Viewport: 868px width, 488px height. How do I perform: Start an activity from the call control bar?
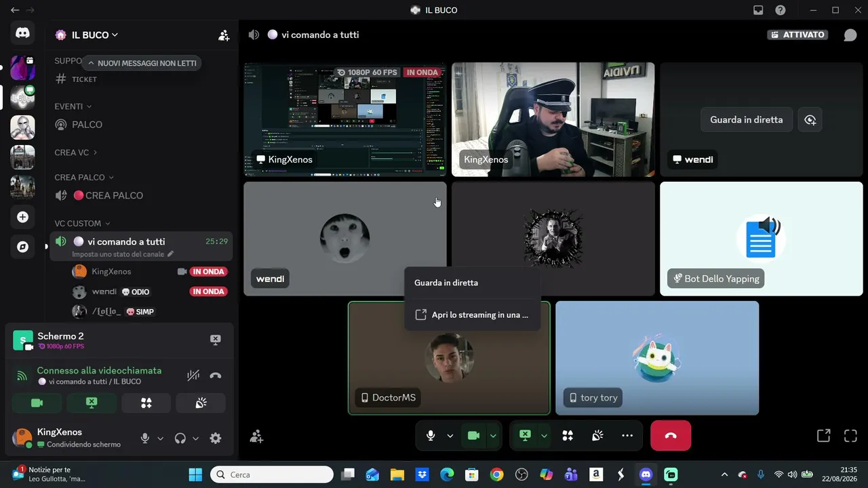point(568,436)
